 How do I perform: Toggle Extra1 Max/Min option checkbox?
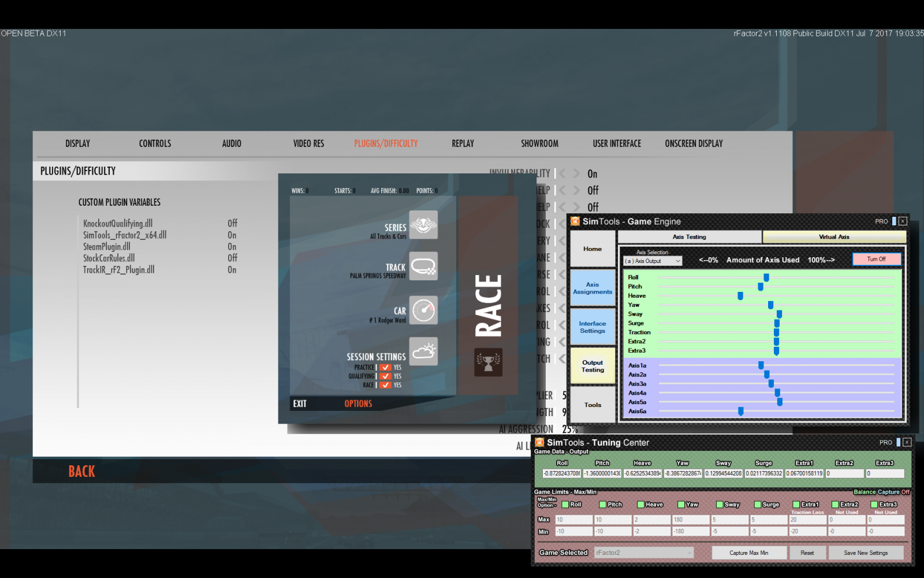coord(796,505)
